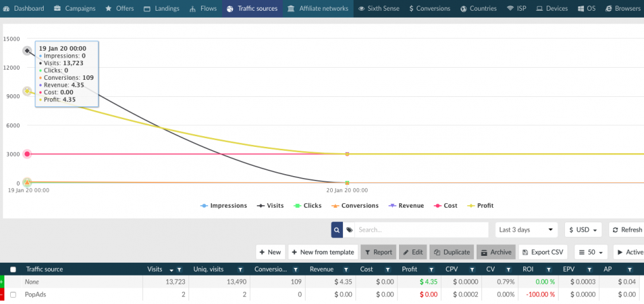The height and width of the screenshot is (304, 644).
Task: Expand the None row with green plus
Action: tap(2, 281)
